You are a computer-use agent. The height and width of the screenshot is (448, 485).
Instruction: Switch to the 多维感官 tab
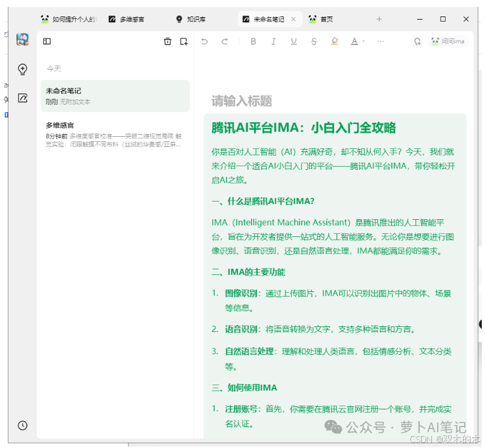[x=127, y=19]
